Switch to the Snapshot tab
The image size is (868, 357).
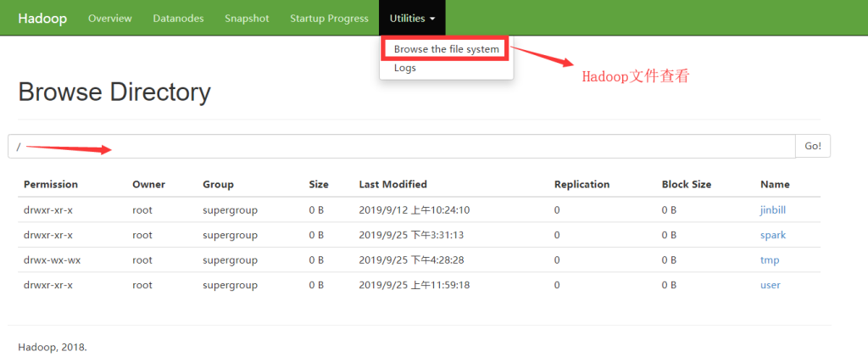[247, 19]
